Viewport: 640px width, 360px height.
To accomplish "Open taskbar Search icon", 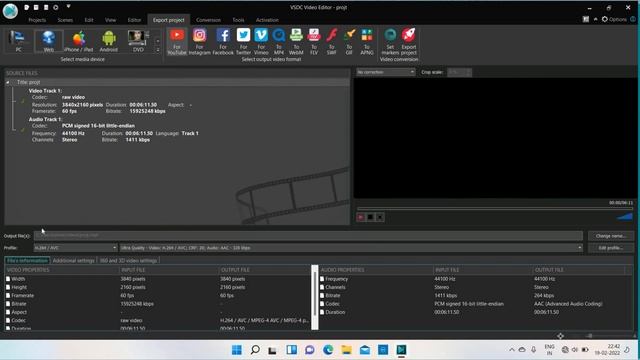I will (x=255, y=350).
